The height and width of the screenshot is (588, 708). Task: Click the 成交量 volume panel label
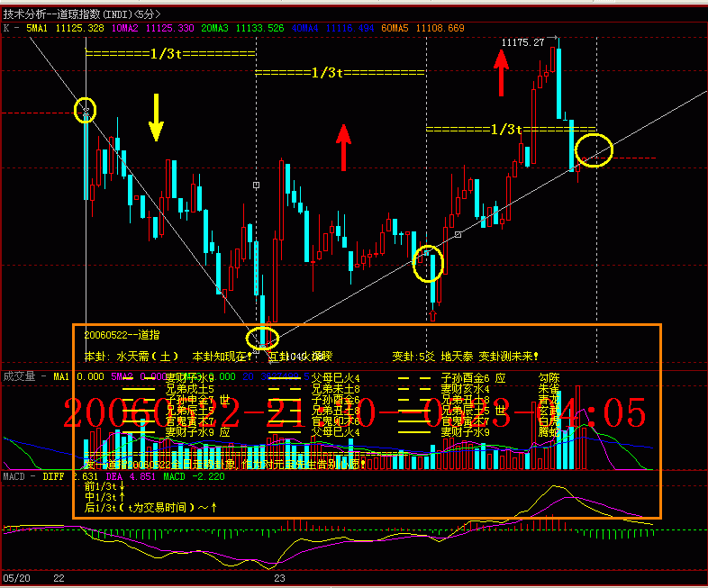19,376
